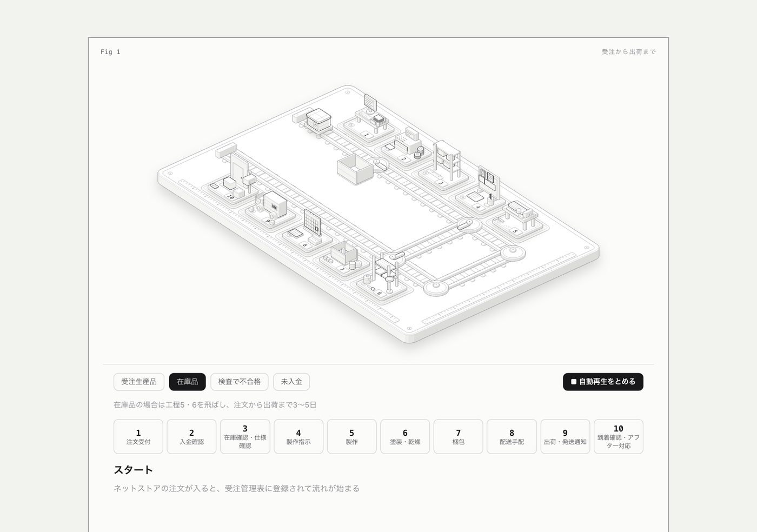Select station 8 calendar on the diagram

(307, 232)
